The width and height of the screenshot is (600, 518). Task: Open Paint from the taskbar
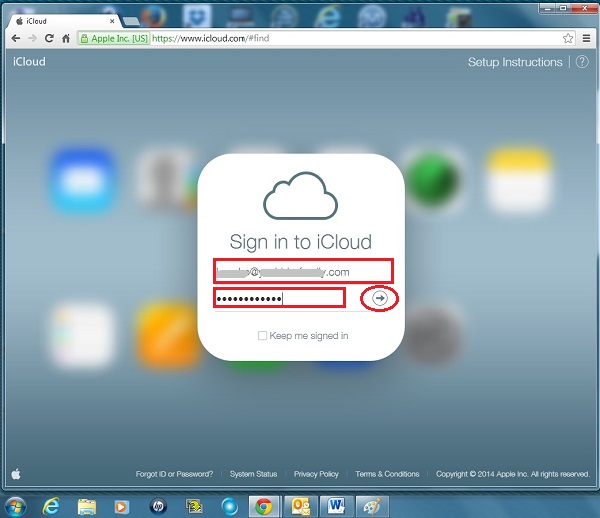pyautogui.click(x=372, y=507)
